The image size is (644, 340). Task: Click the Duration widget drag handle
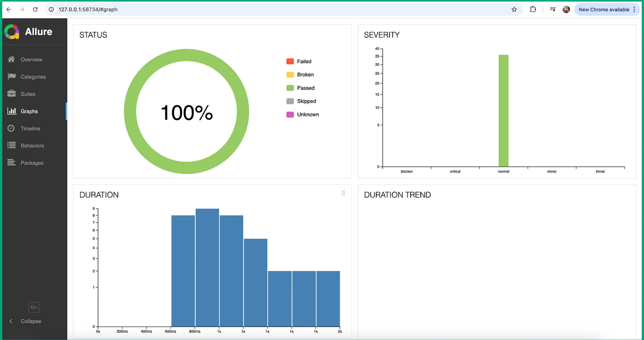click(x=343, y=193)
